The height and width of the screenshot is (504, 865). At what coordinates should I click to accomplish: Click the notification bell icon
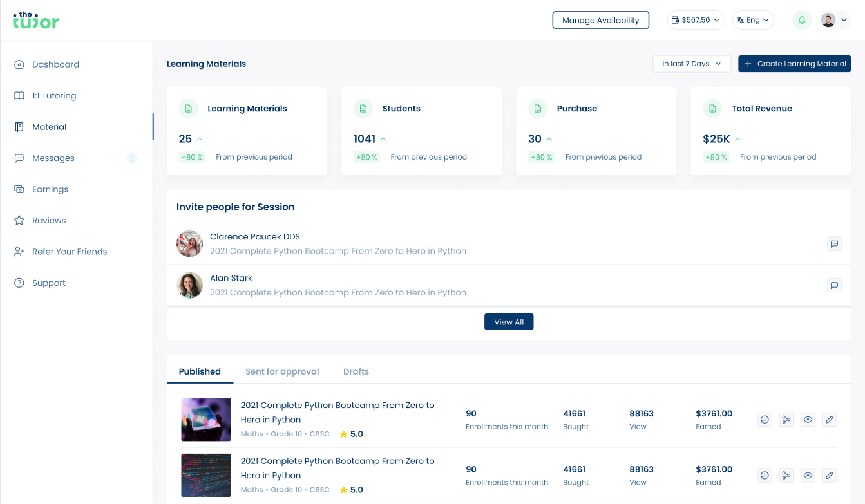coord(802,20)
